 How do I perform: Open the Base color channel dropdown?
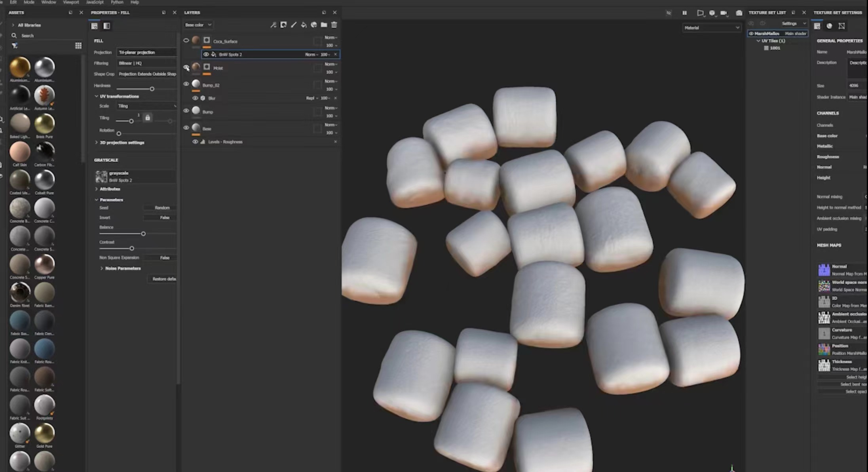point(198,25)
